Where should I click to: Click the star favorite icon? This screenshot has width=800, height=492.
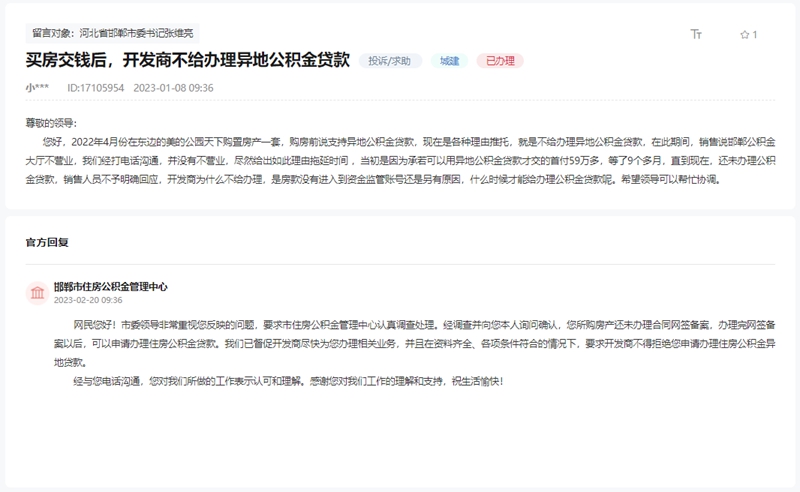pos(744,35)
